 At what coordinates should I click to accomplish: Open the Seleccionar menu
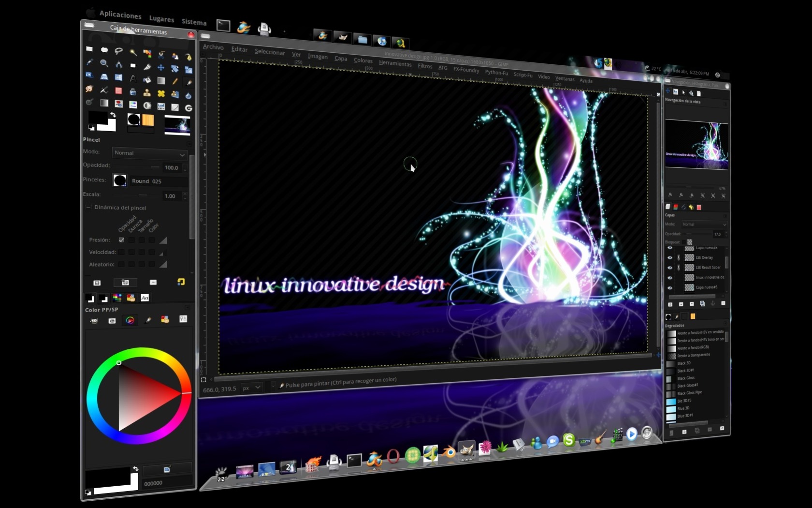(x=270, y=52)
